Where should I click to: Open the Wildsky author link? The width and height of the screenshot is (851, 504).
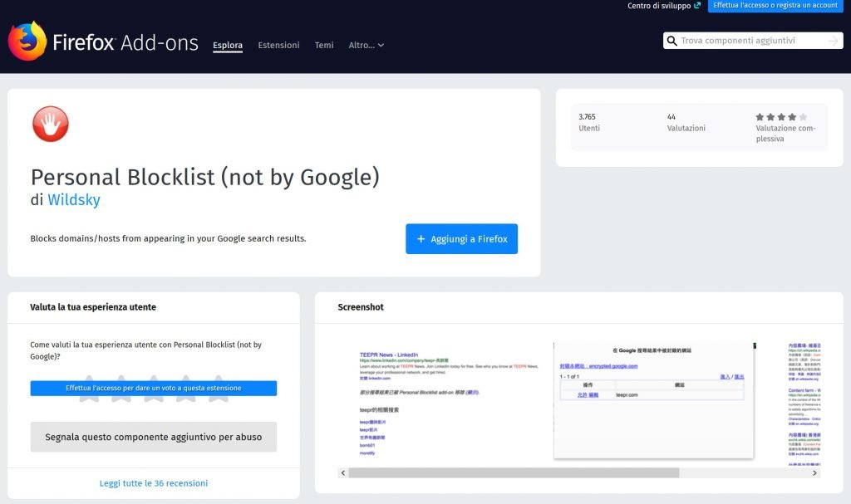pos(74,199)
